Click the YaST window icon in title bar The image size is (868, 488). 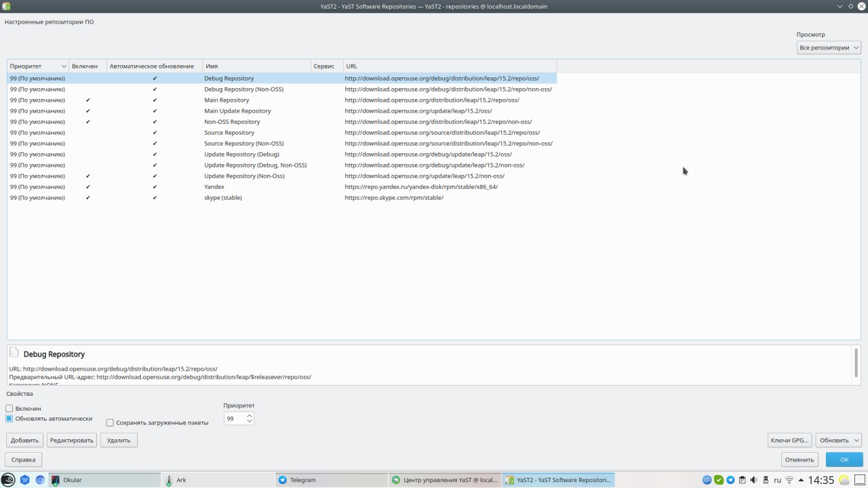(x=6, y=6)
